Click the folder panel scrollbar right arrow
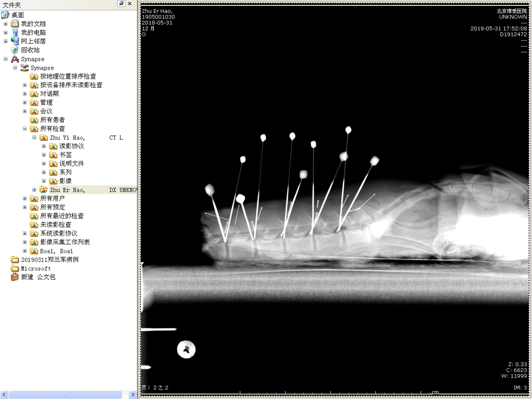The image size is (532, 399). 132,395
